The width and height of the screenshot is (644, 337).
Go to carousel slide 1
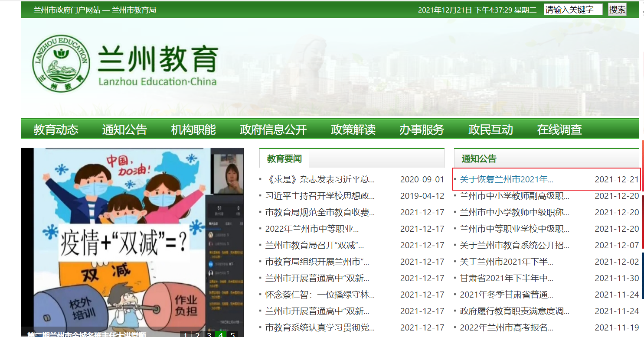(186, 335)
